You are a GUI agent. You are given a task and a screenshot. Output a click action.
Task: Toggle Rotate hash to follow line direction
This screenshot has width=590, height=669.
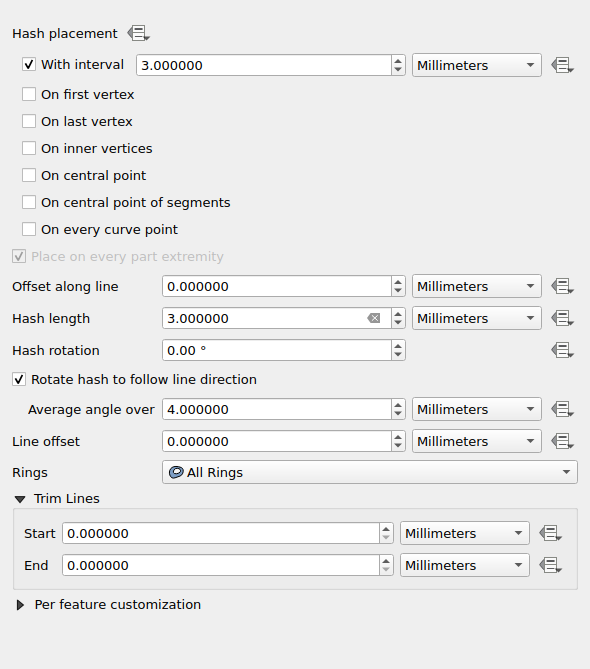point(19,379)
